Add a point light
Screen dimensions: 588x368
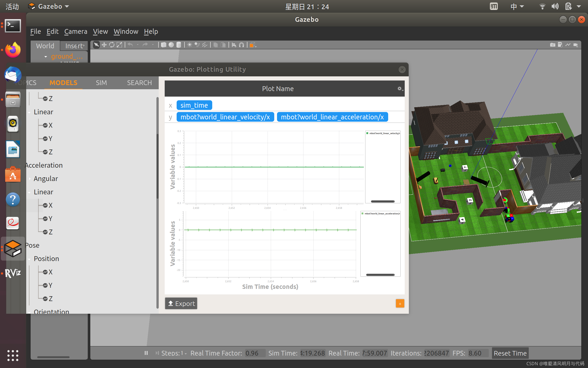(x=189, y=45)
